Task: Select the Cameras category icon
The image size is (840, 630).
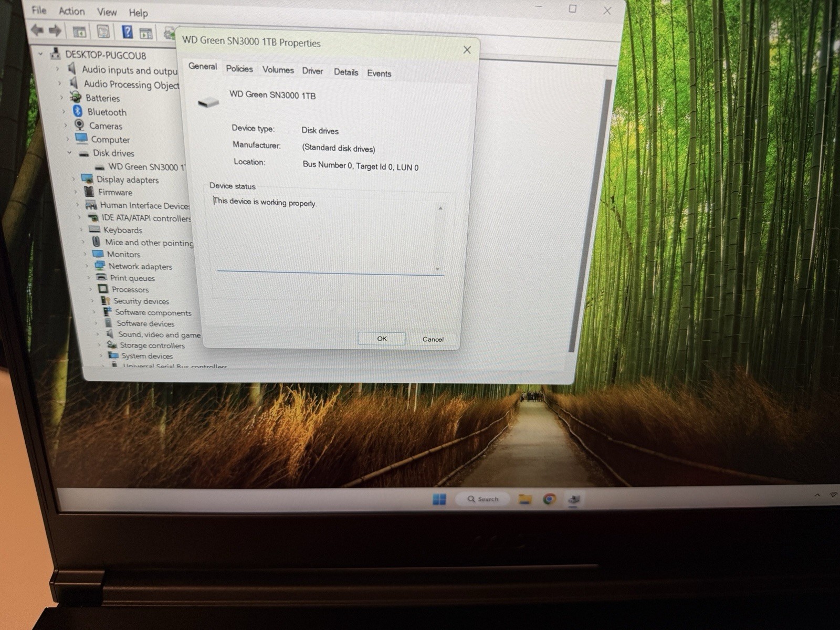Action: coord(79,125)
